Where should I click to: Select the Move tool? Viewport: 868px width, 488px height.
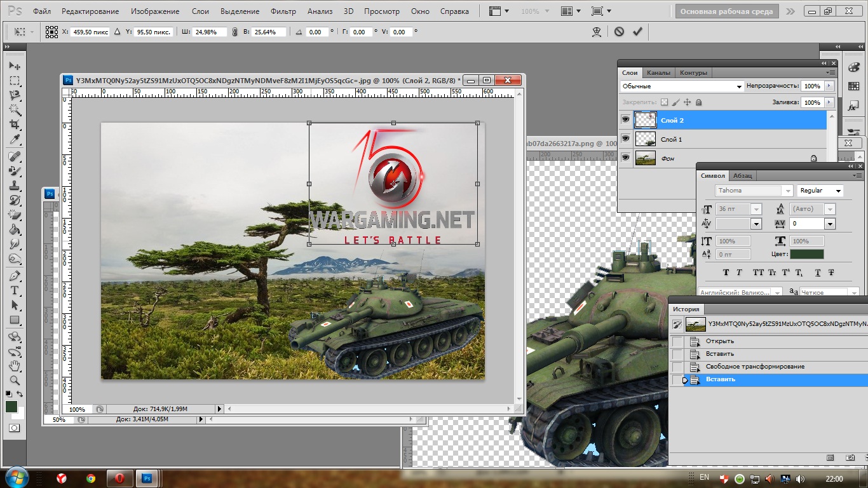15,66
